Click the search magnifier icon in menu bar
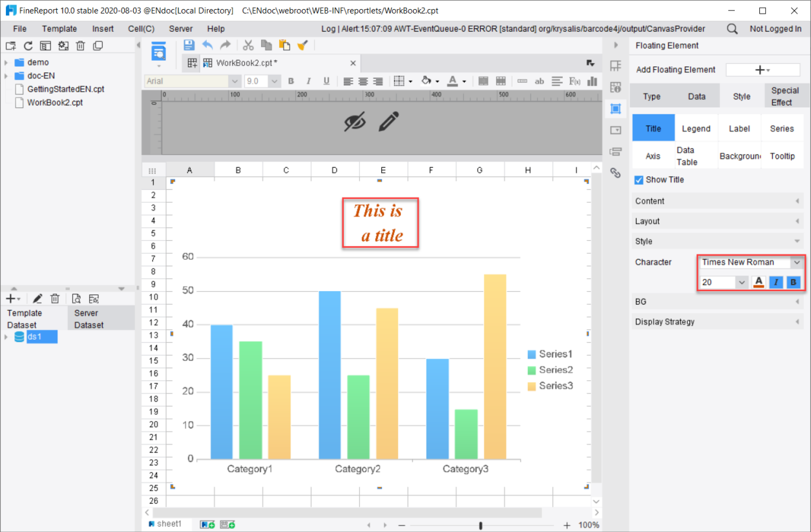811x532 pixels. point(732,28)
